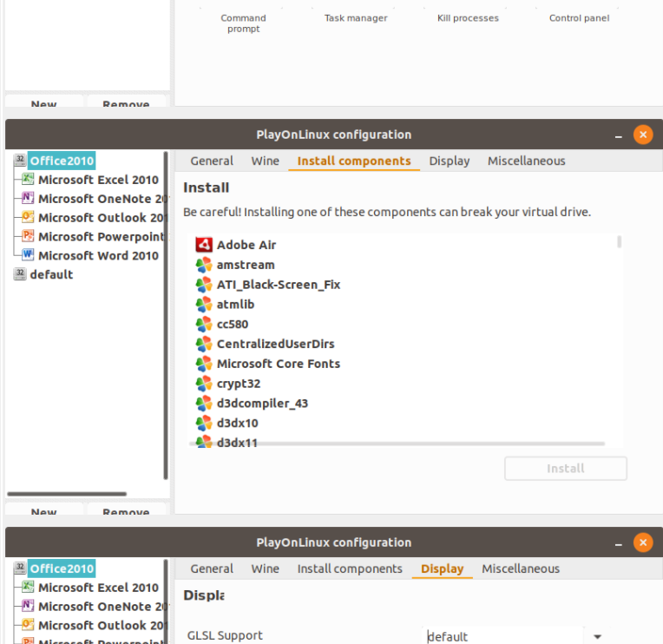663x644 pixels.
Task: Click Powerpoint icon in Install components window
Action: click(28, 235)
